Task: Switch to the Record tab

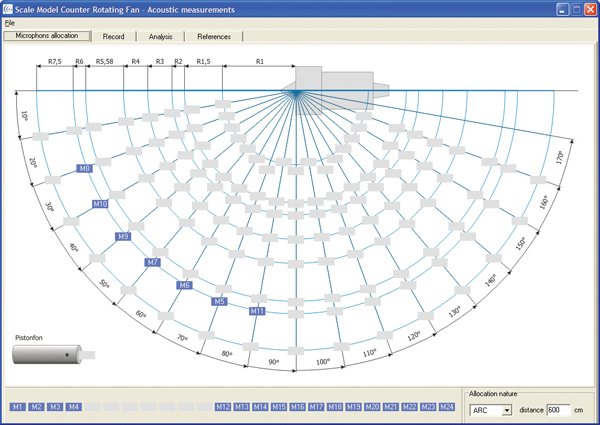Action: 113,36
